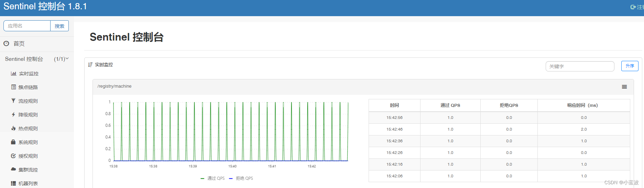
Task: Select the 15:42:06 time cell
Action: point(394,176)
